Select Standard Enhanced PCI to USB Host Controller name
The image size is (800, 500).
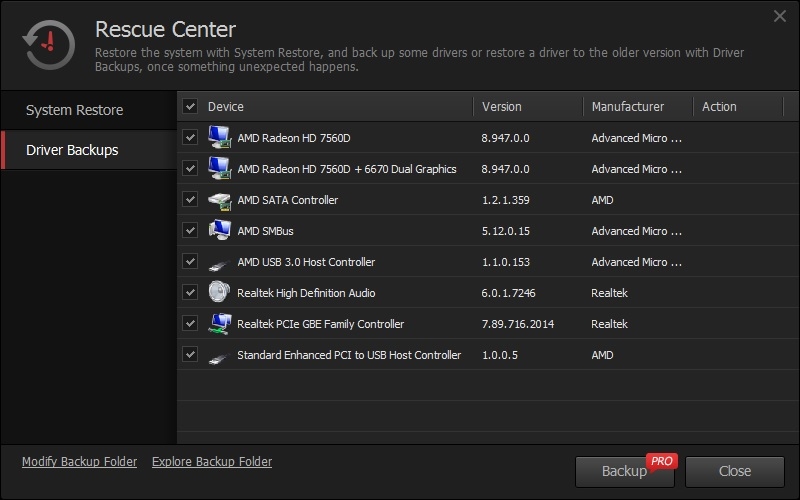click(x=349, y=355)
